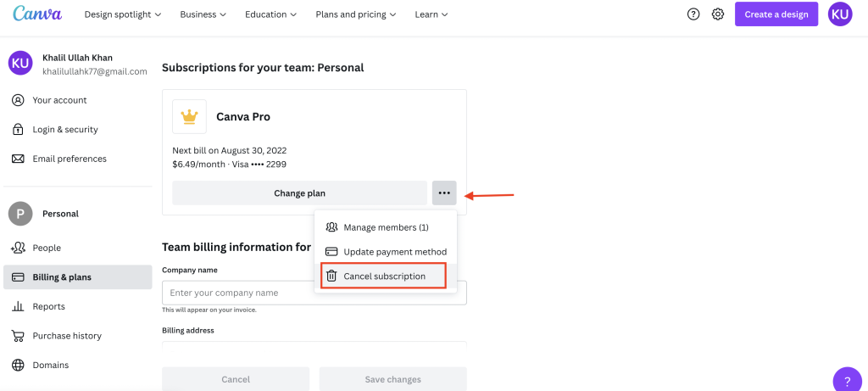Open Purchase history in sidebar

point(67,336)
